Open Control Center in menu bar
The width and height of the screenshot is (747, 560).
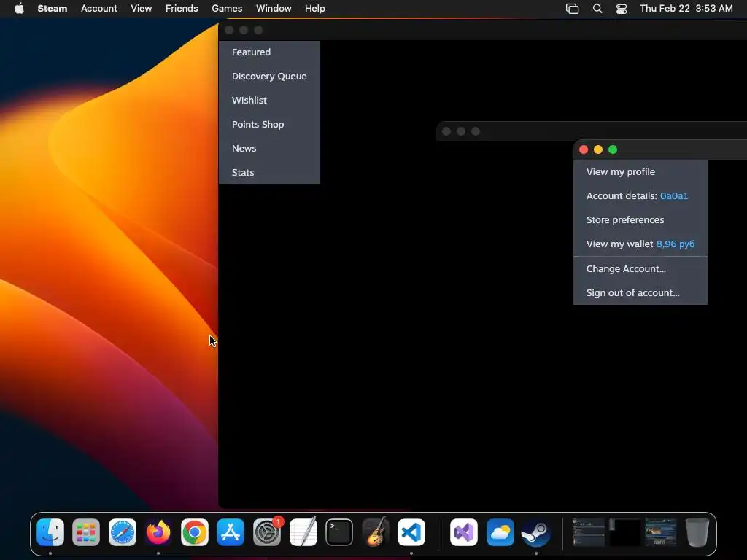click(x=622, y=8)
